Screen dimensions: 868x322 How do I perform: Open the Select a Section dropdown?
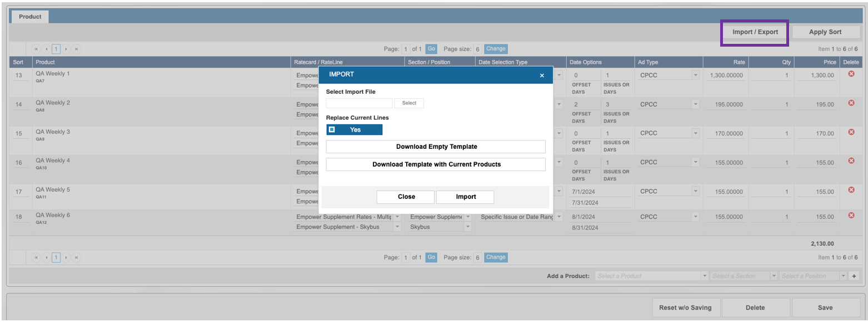click(774, 276)
